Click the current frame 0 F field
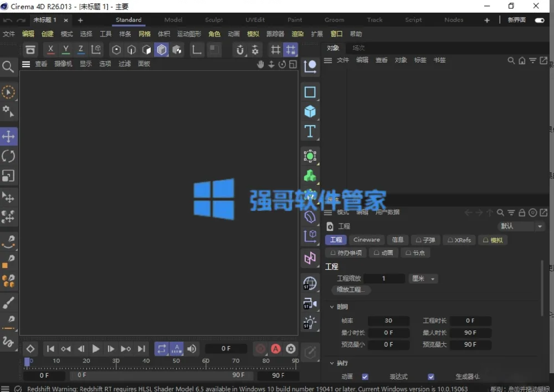The width and height of the screenshot is (554, 392). (x=226, y=349)
